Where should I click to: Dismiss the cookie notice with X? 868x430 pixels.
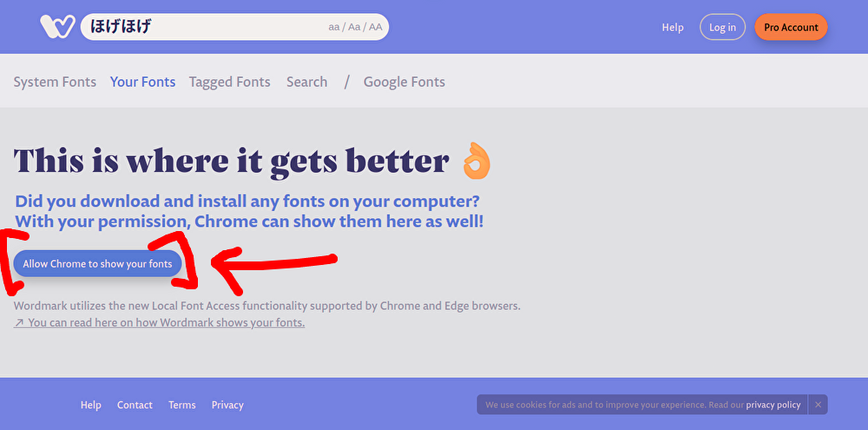[818, 405]
